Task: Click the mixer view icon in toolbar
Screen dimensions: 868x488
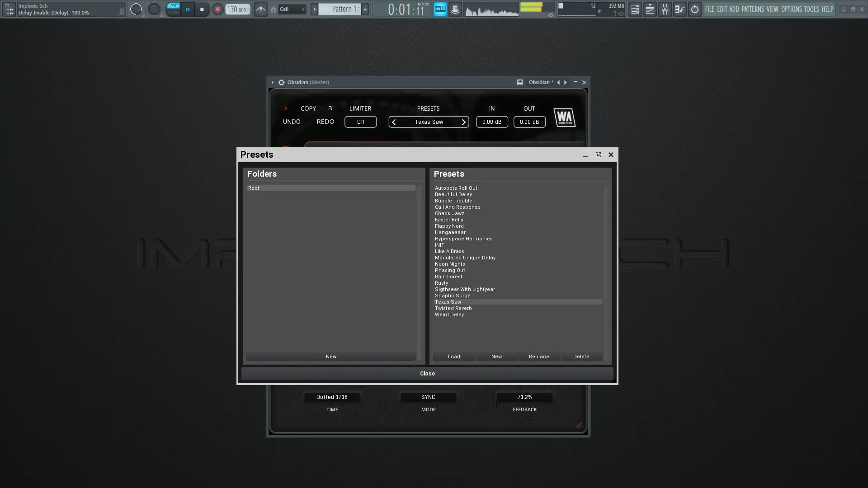Action: pos(665,9)
